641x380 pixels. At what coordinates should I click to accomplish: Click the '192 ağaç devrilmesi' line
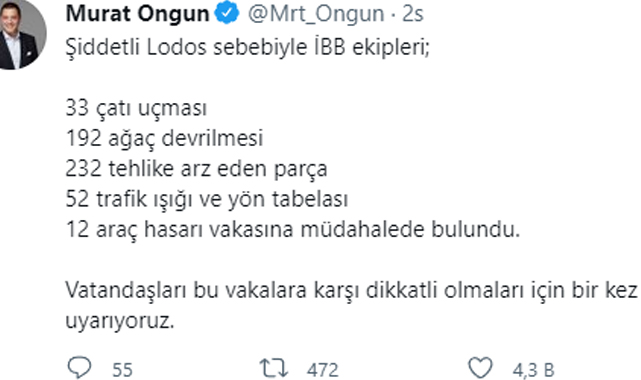[x=164, y=139]
